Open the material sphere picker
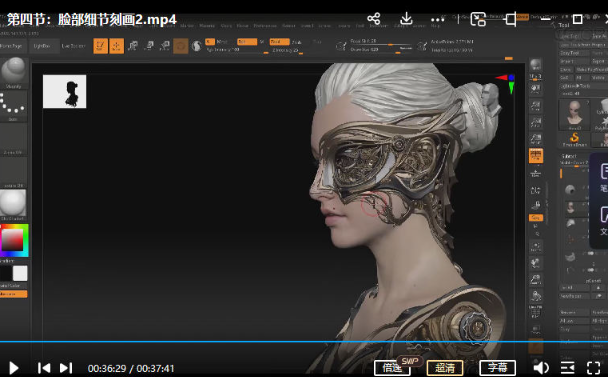This screenshot has width=608, height=377. tap(13, 205)
